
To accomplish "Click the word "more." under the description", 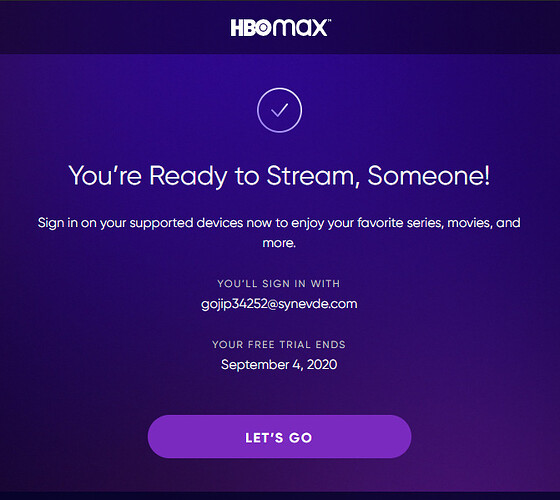I will point(279,243).
